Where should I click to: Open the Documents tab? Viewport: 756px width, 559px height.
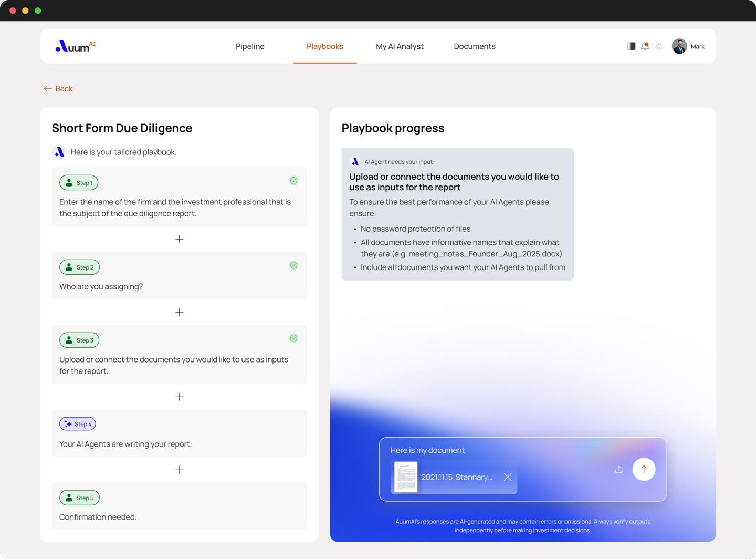[475, 46]
